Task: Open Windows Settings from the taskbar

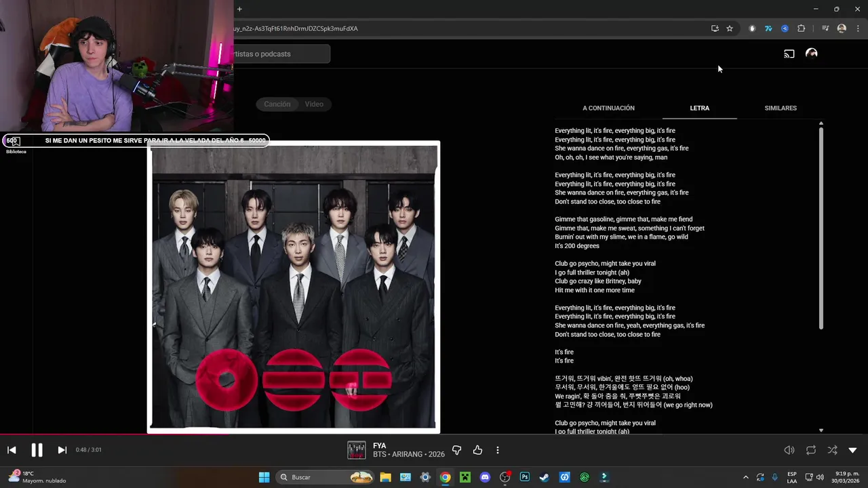Action: click(x=425, y=477)
